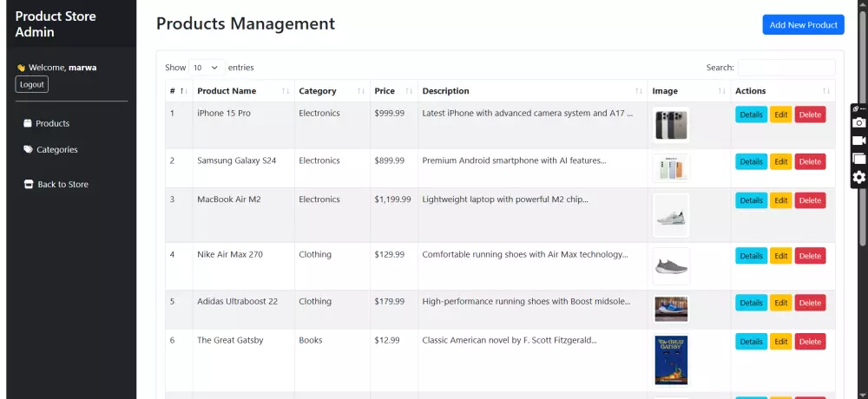Go to Back to Store link
This screenshot has width=868, height=399.
coord(62,184)
